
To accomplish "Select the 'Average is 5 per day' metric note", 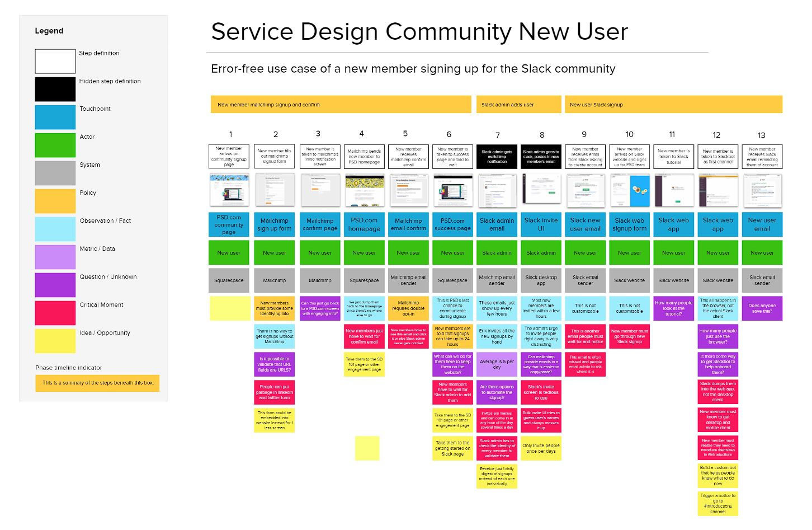I will [497, 364].
